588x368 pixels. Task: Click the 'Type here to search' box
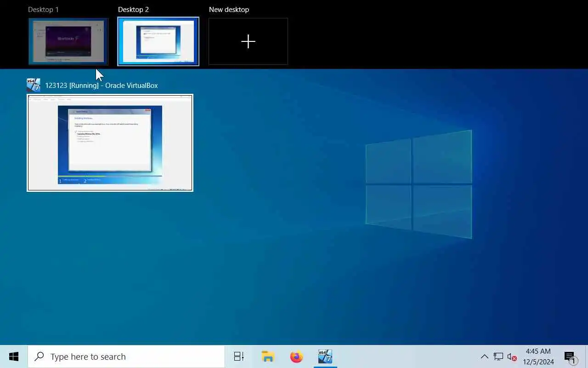pyautogui.click(x=126, y=356)
